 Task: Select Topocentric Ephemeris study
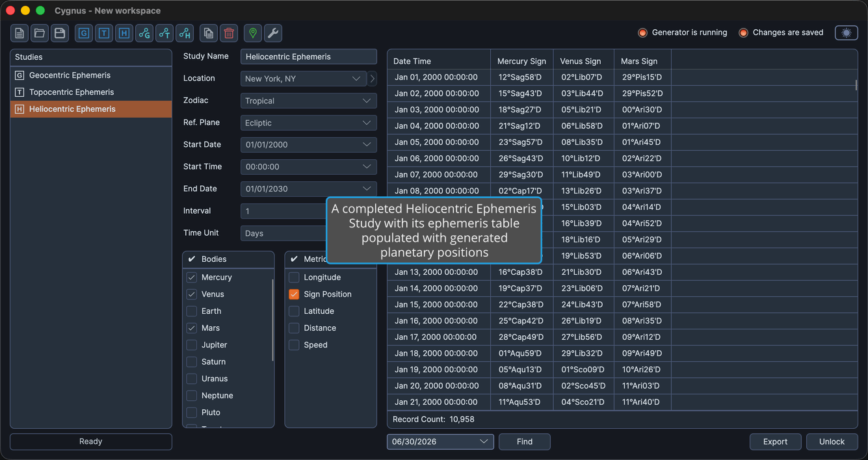[91, 92]
